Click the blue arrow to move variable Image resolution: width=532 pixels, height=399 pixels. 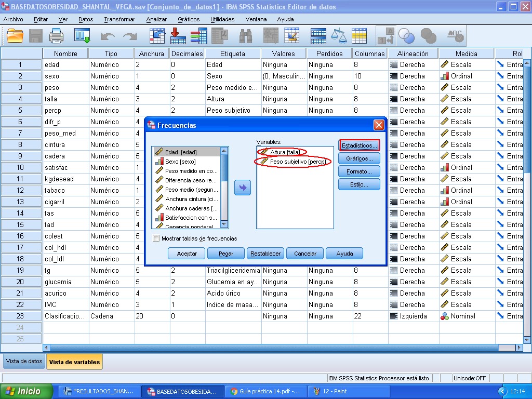[243, 188]
